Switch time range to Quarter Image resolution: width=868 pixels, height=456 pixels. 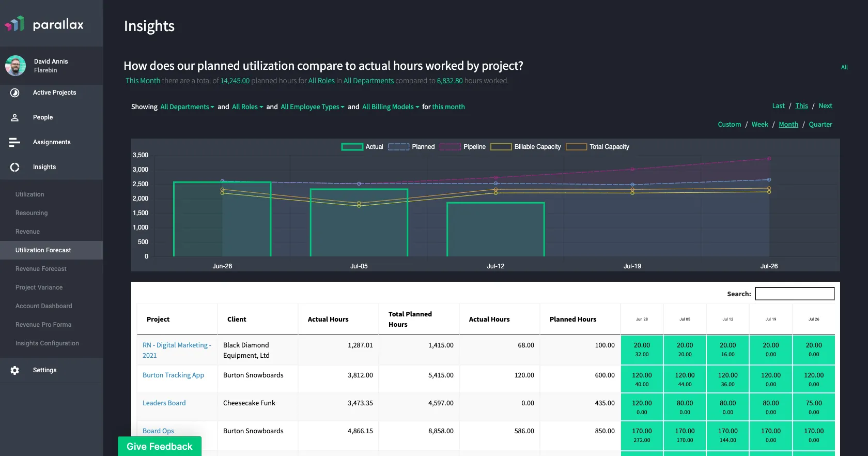[820, 125]
